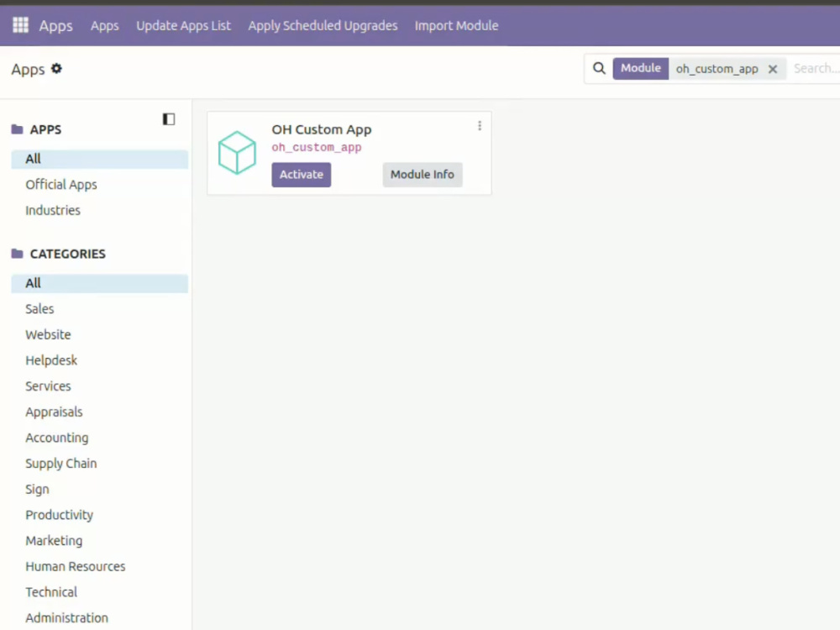Focus the Search input field
The width and height of the screenshot is (840, 630).
(816, 69)
